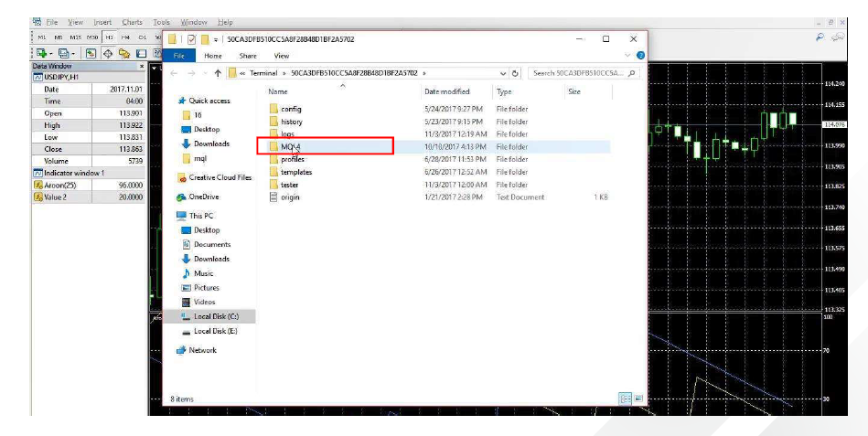Open the File tab in Explorer
The width and height of the screenshot is (868, 436).
pos(178,56)
